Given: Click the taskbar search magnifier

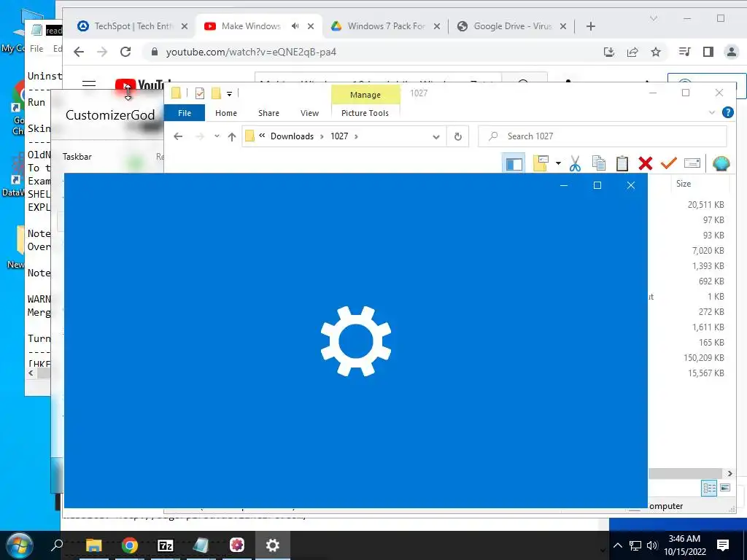Looking at the screenshot, I should click(57, 545).
